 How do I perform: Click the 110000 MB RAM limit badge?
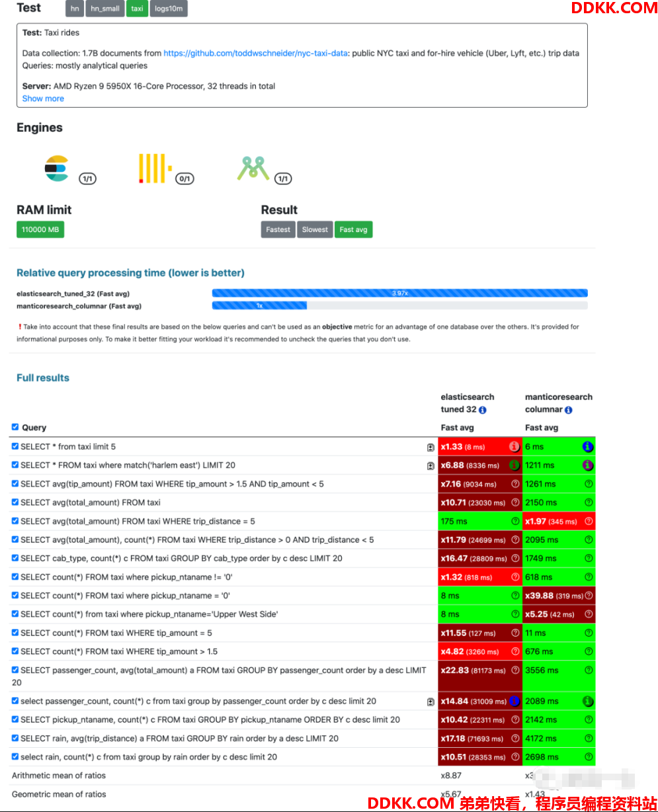pos(40,229)
